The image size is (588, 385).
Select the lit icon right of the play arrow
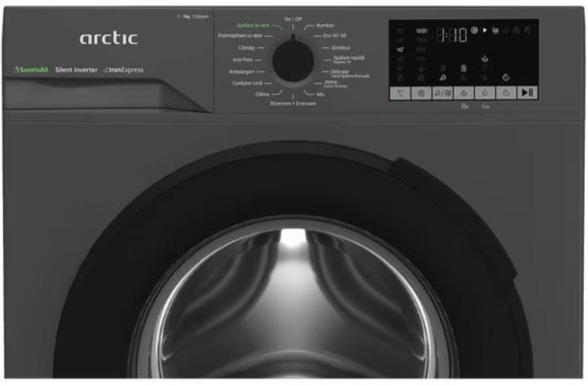(496, 30)
